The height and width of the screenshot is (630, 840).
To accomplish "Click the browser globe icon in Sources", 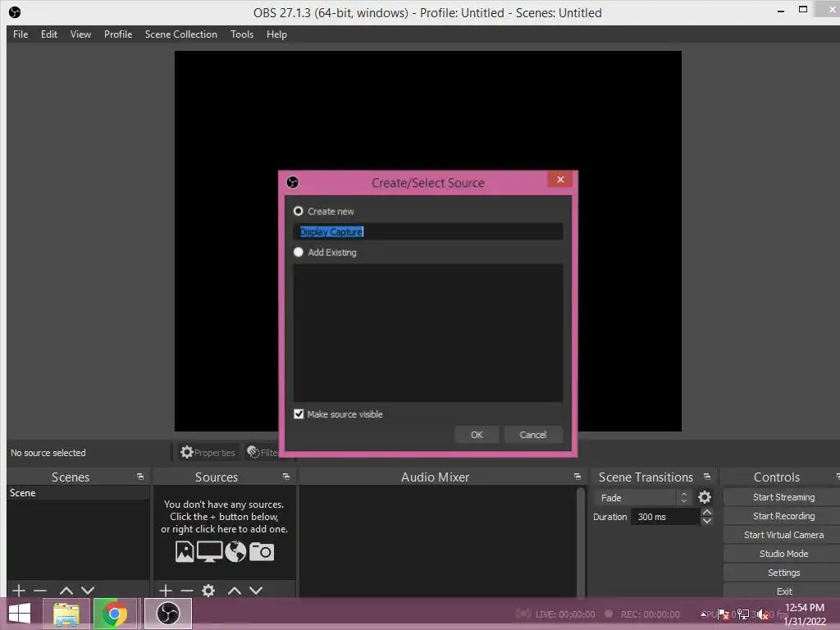I will click(x=235, y=552).
